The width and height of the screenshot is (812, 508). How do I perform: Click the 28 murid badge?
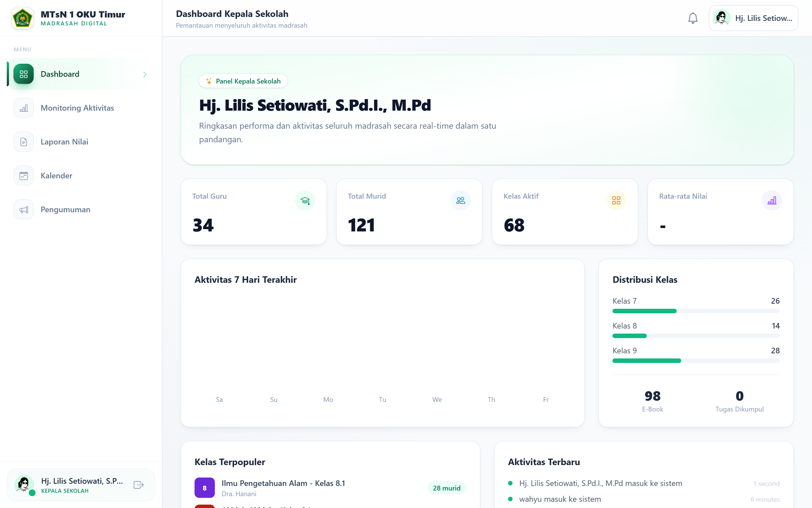(447, 488)
